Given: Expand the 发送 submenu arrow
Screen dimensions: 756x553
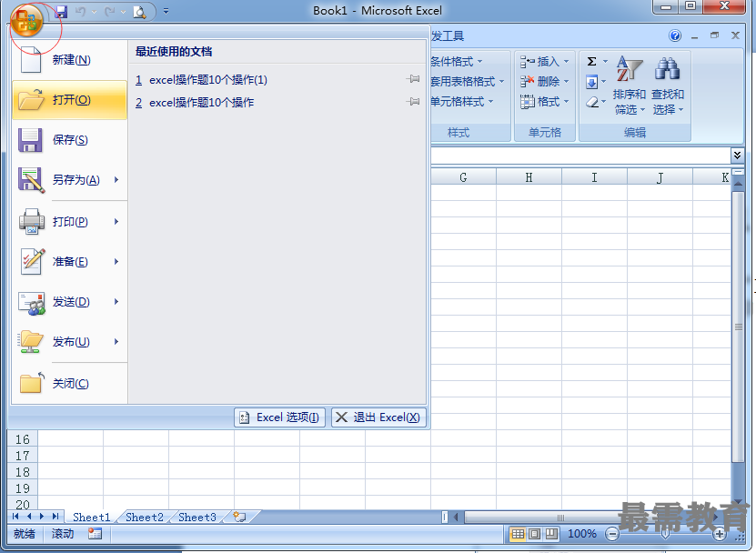Looking at the screenshot, I should click(116, 302).
